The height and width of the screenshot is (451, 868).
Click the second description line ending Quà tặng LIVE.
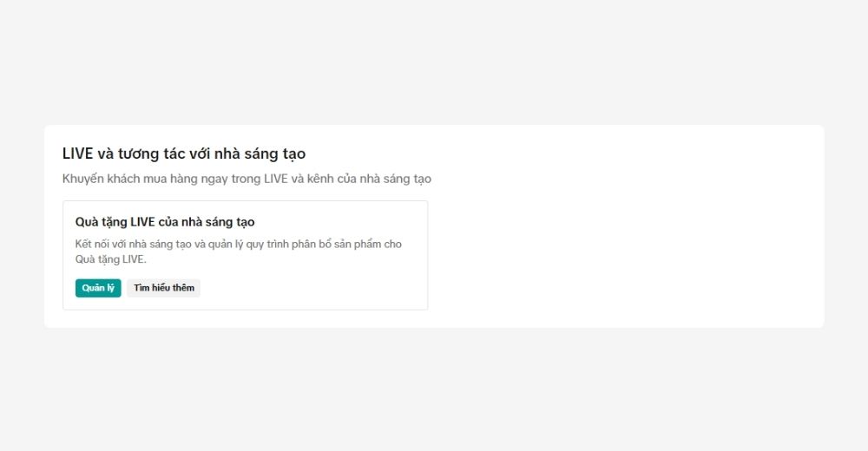pyautogui.click(x=111, y=258)
